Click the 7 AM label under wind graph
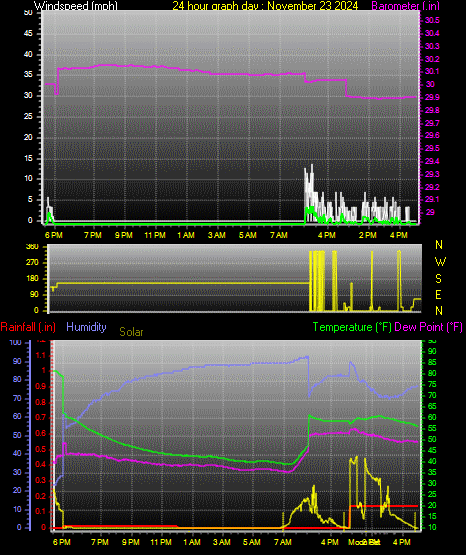This screenshot has height=555, width=466. (279, 235)
